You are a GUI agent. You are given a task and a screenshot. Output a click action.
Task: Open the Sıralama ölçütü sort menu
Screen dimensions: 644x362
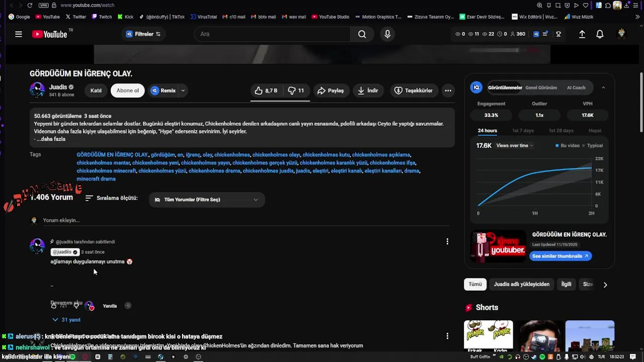(x=111, y=198)
